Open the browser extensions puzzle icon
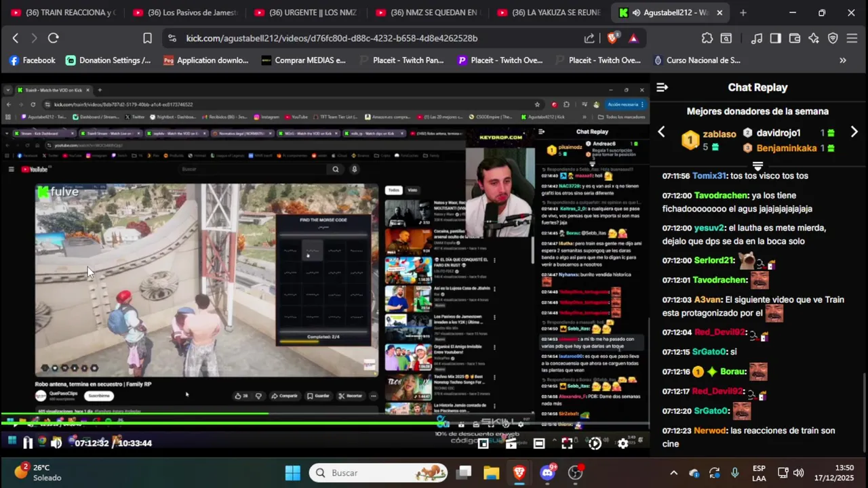 [x=707, y=39]
